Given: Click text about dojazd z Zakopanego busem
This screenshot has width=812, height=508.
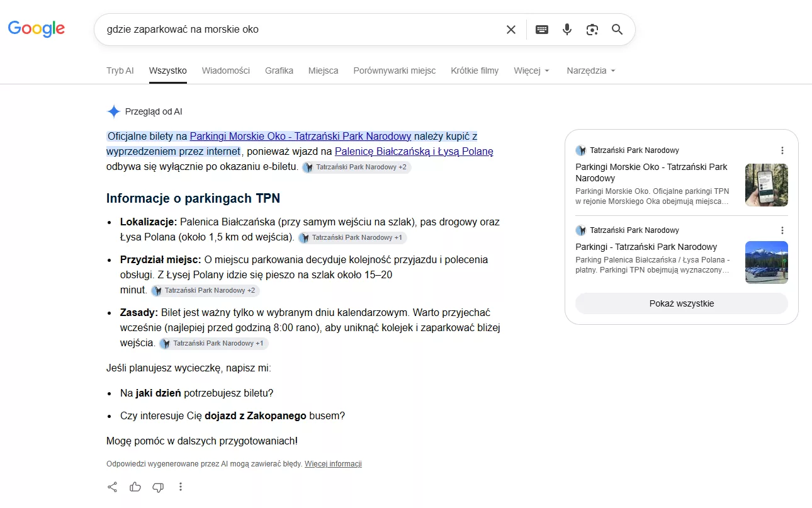Looking at the screenshot, I should [x=233, y=416].
